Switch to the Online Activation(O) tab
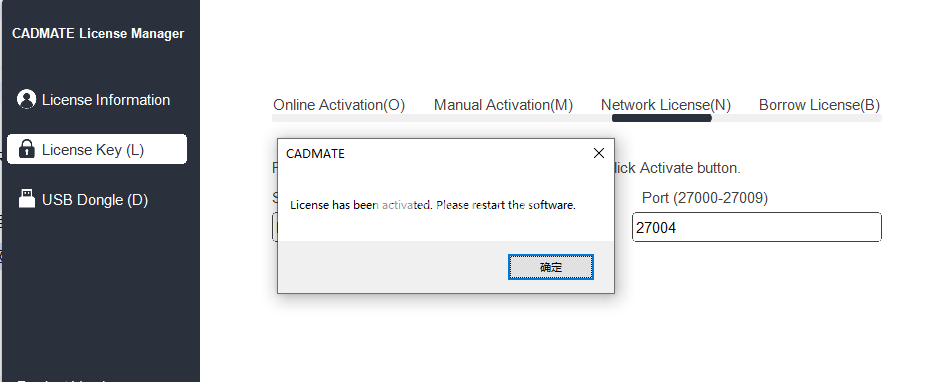The height and width of the screenshot is (382, 929). pyautogui.click(x=339, y=105)
